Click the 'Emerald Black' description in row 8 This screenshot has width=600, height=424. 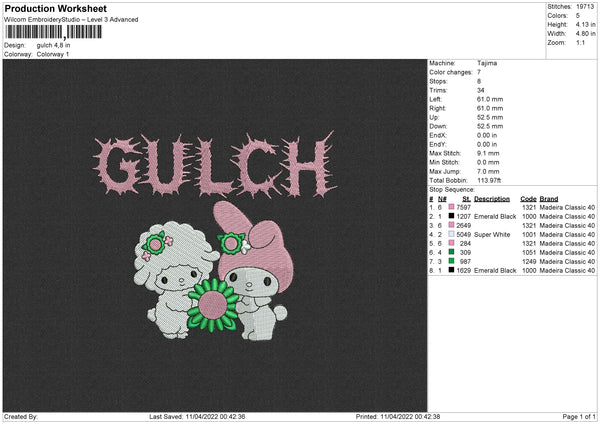495,271
